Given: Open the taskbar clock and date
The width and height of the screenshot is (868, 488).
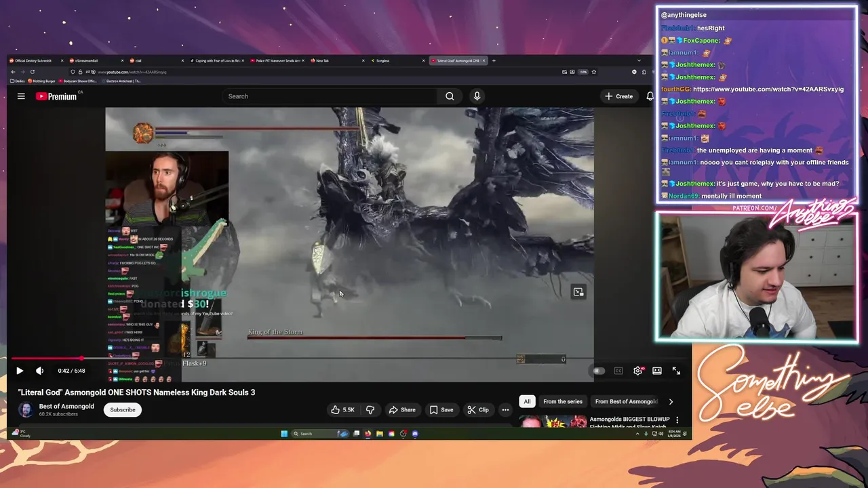Looking at the screenshot, I should [x=674, y=434].
